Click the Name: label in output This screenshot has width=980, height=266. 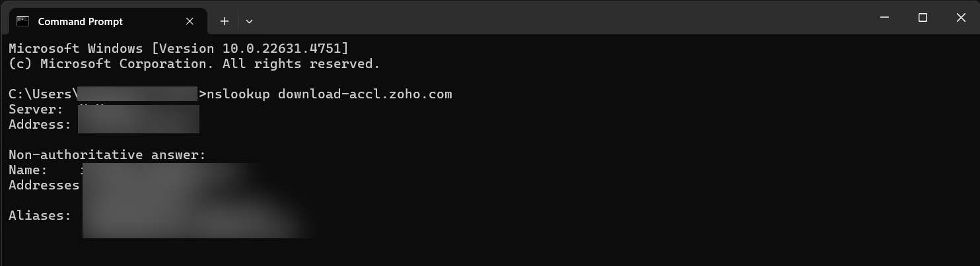click(x=28, y=170)
